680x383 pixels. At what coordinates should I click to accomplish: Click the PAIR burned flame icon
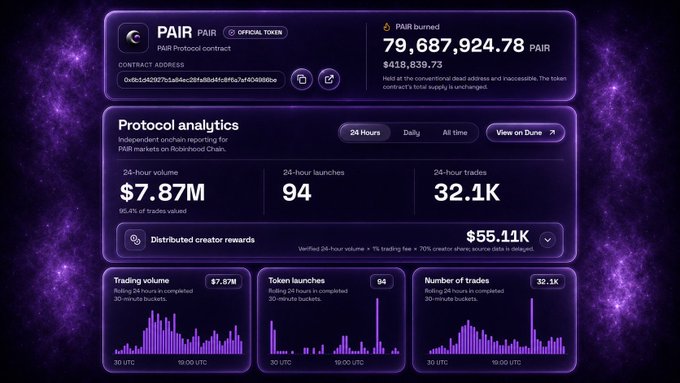coord(386,27)
